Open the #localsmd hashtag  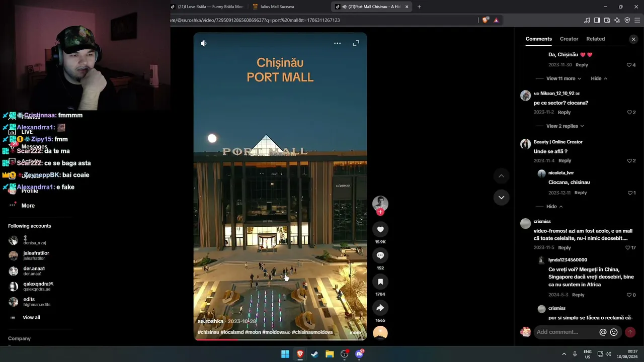pyautogui.click(x=232, y=332)
